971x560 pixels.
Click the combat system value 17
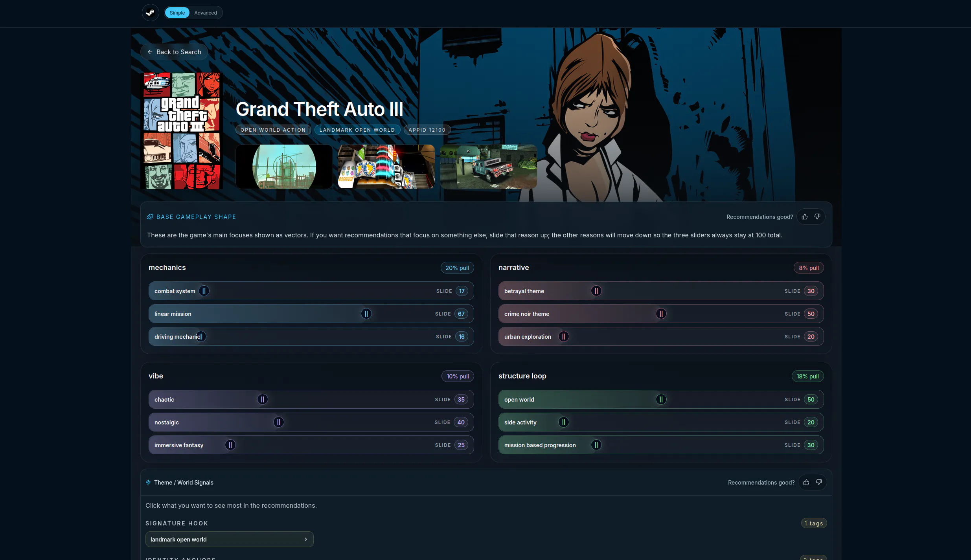462,291
